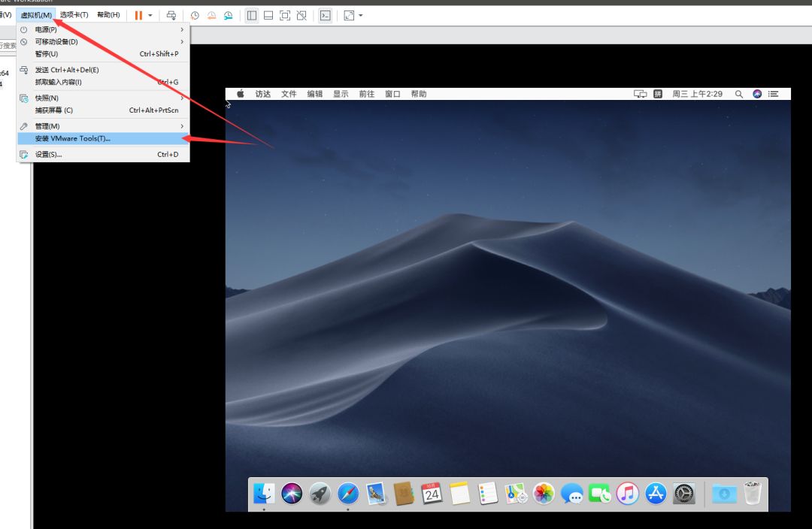This screenshot has height=529, width=812.
Task: Open the 窗口 menu in macOS
Action: (392, 94)
